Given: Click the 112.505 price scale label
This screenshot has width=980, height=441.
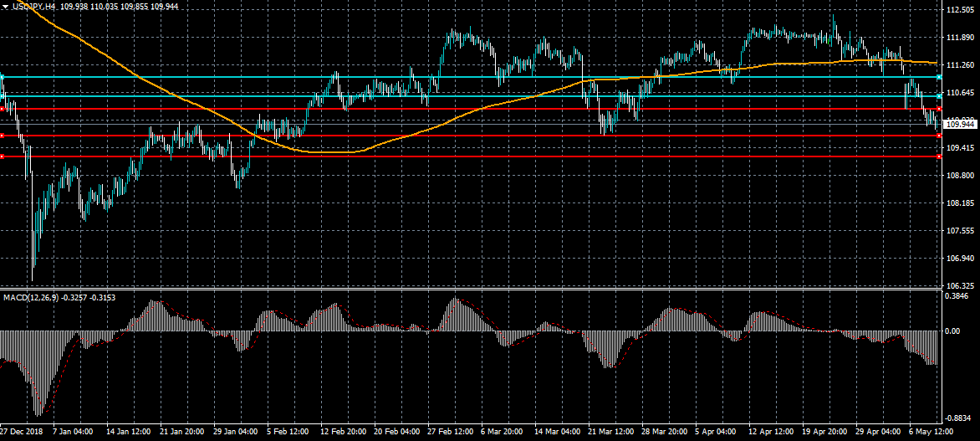Looking at the screenshot, I should [x=962, y=10].
